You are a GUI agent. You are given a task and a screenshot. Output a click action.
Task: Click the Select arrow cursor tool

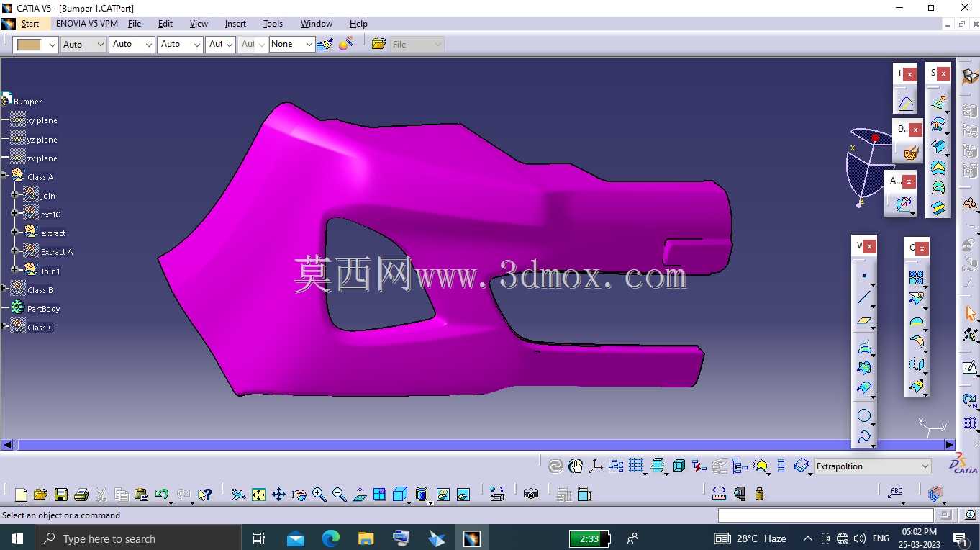tap(971, 313)
